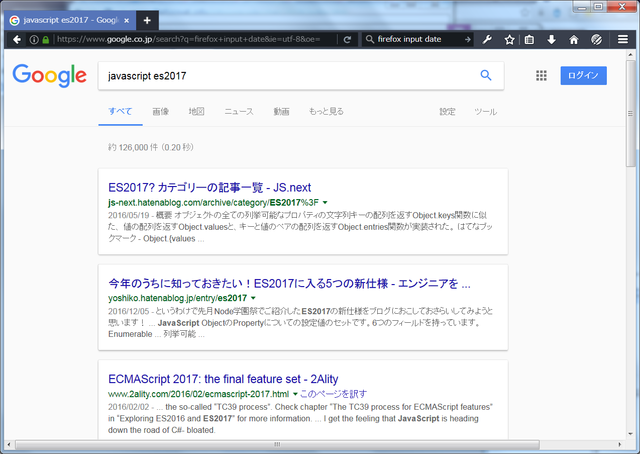Switch to the 地図 tab
This screenshot has width=640, height=454.
pyautogui.click(x=196, y=111)
